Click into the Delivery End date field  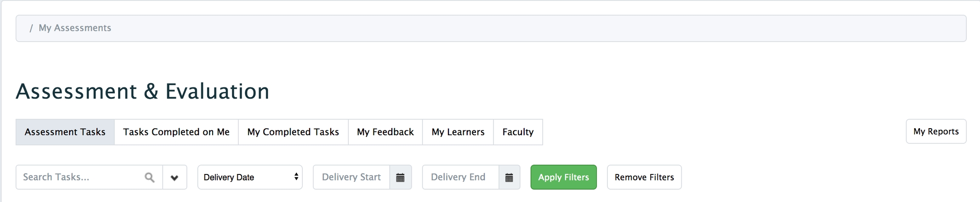pyautogui.click(x=460, y=177)
